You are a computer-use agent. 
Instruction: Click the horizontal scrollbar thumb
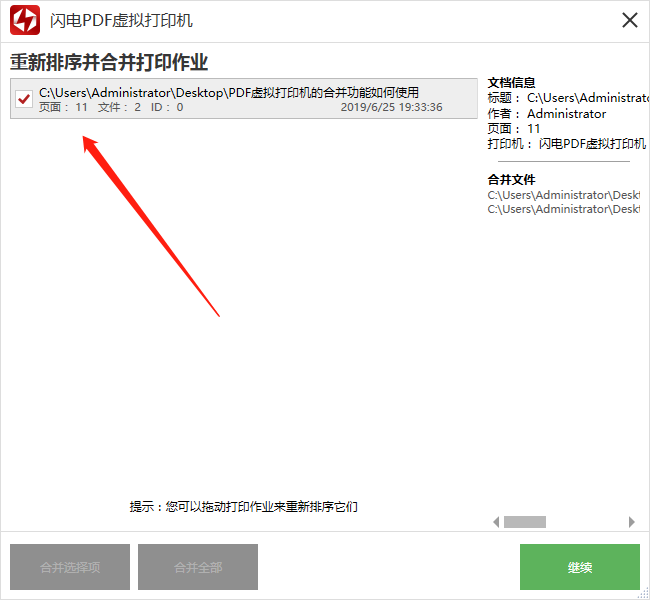(525, 522)
